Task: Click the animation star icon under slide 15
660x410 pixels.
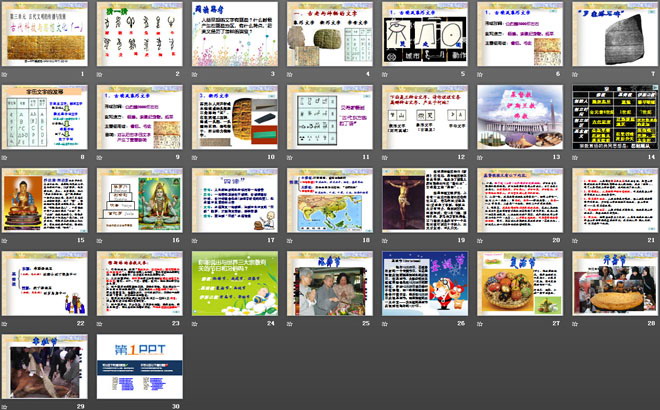Action: point(5,241)
